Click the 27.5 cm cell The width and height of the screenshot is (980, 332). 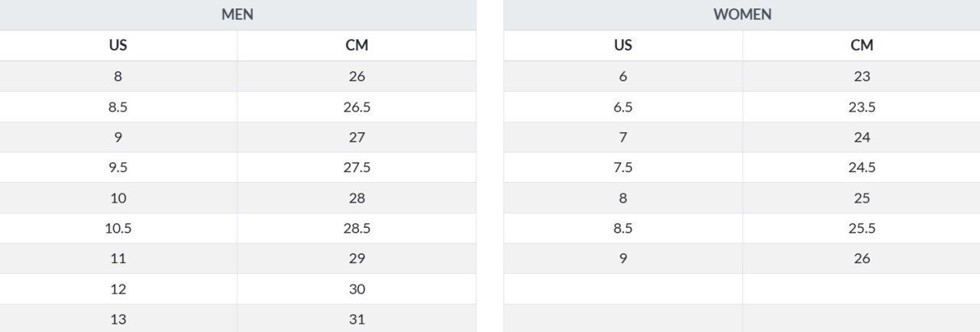pyautogui.click(x=357, y=168)
